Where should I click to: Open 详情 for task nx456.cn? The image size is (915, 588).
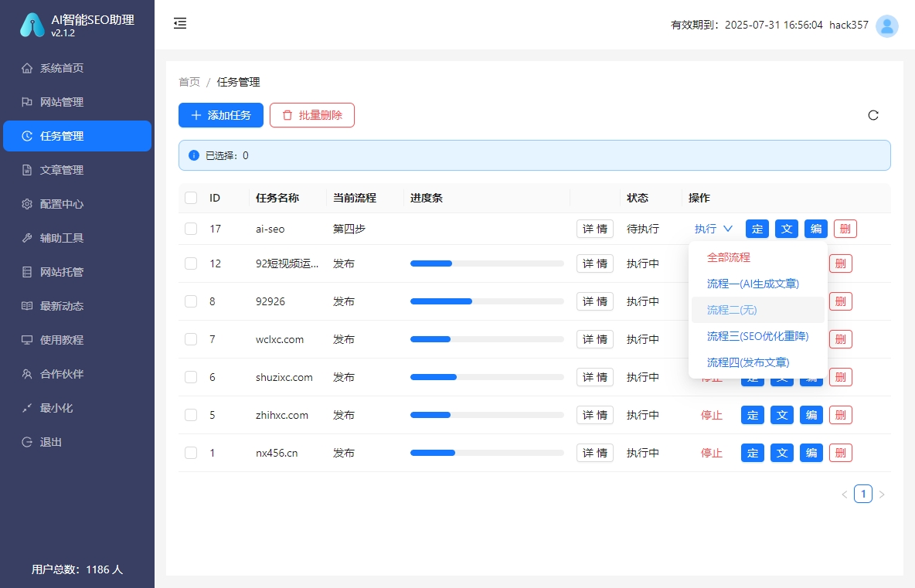[594, 453]
